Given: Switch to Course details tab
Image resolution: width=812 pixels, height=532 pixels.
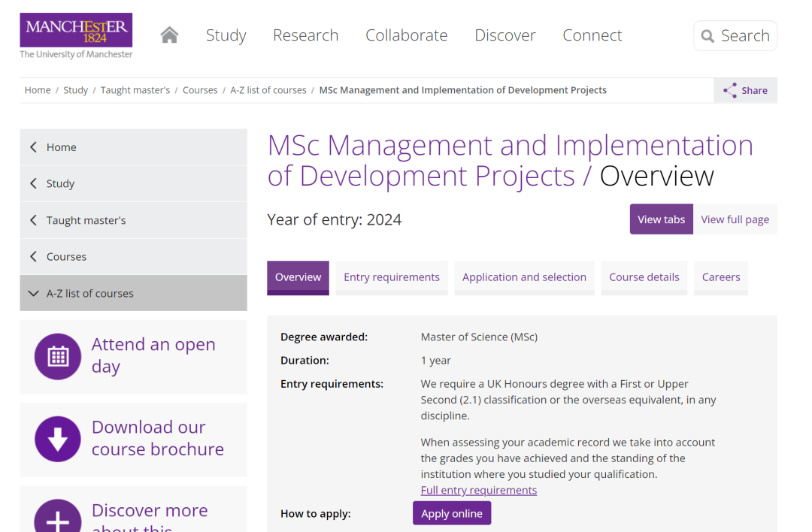Looking at the screenshot, I should click(x=644, y=277).
